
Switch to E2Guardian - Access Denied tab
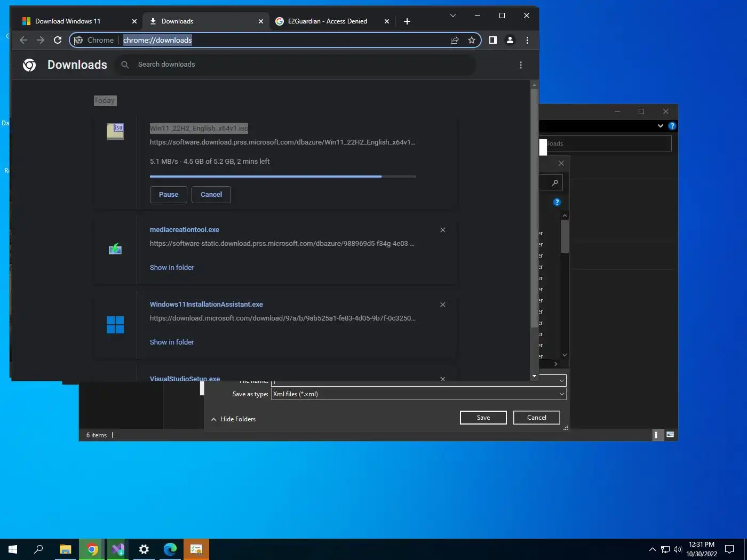click(328, 21)
